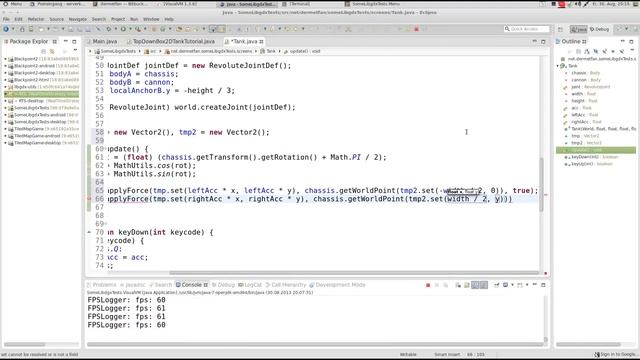
Task: Open the Window menu
Action: [x=151, y=19]
